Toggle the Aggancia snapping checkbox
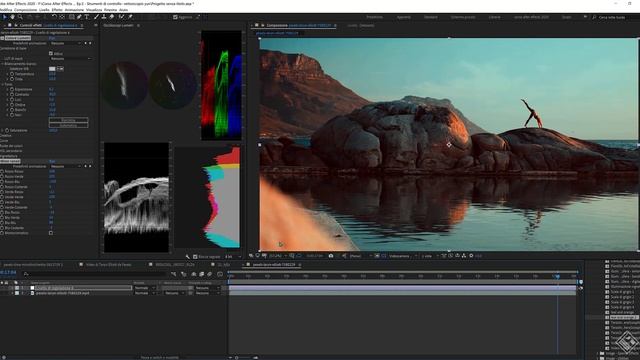Viewport: 640px width, 360px height. click(x=175, y=17)
